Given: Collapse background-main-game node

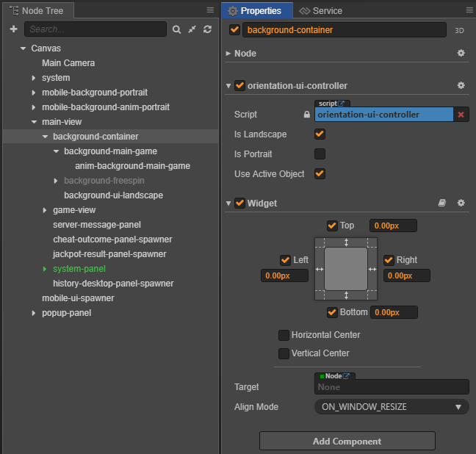Looking at the screenshot, I should (56, 151).
